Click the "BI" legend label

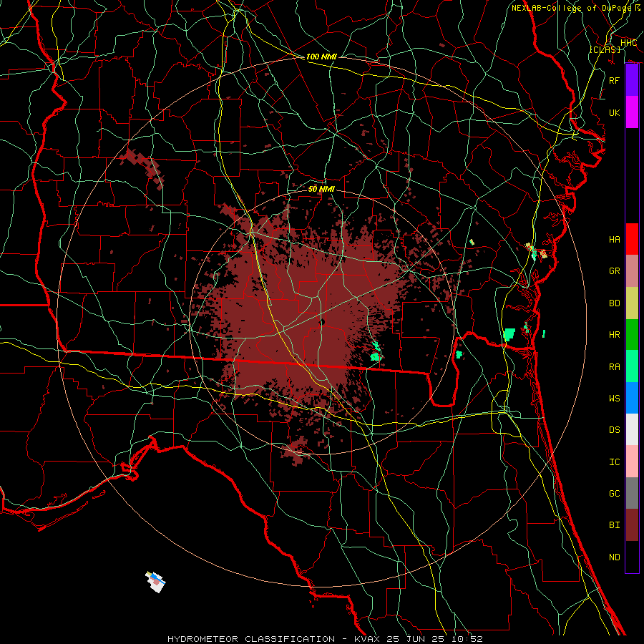(615, 525)
